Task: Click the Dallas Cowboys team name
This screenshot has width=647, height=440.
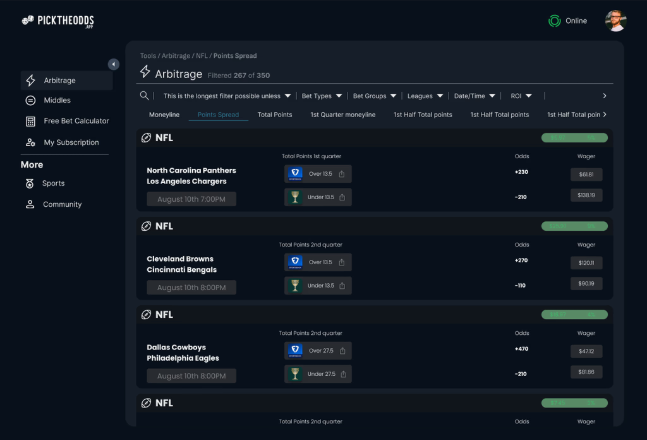Action: click(176, 347)
